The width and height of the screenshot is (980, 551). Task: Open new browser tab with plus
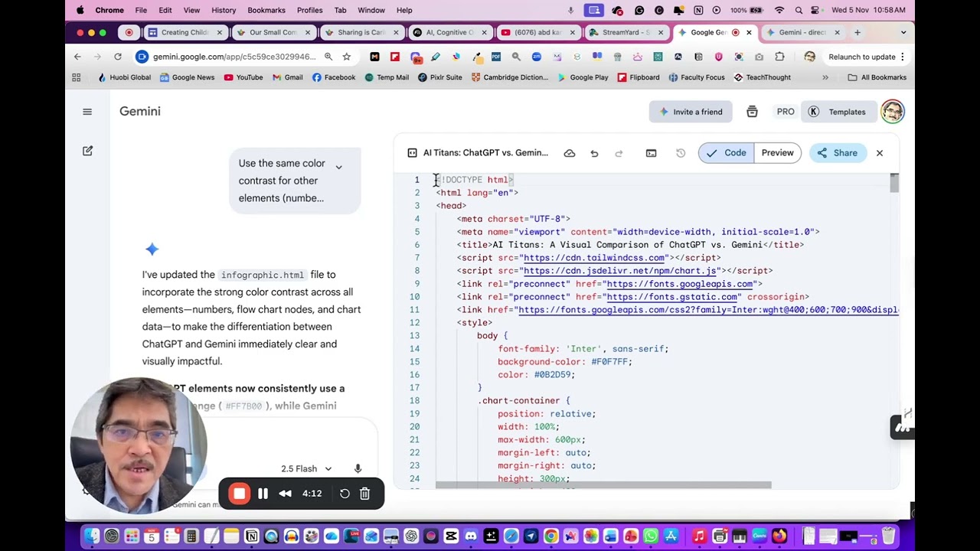pos(857,33)
